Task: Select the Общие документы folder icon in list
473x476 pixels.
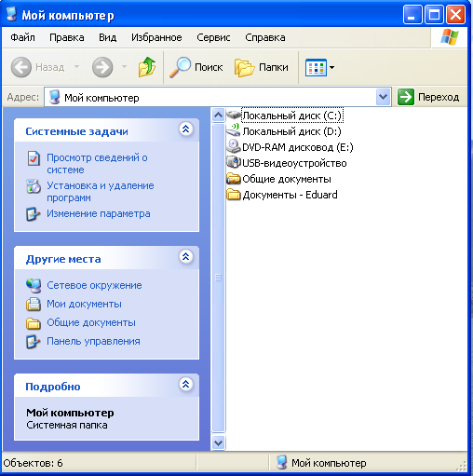Action: tap(234, 179)
